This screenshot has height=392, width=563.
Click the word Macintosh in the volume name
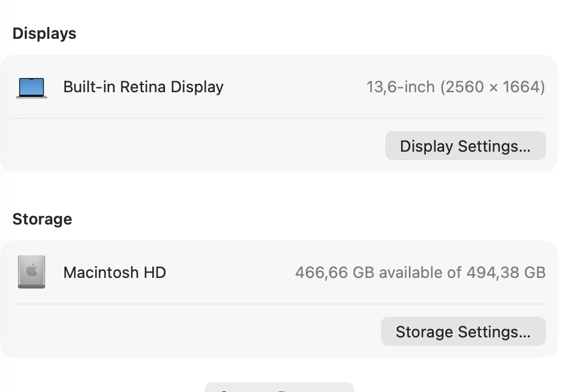[x=101, y=272]
